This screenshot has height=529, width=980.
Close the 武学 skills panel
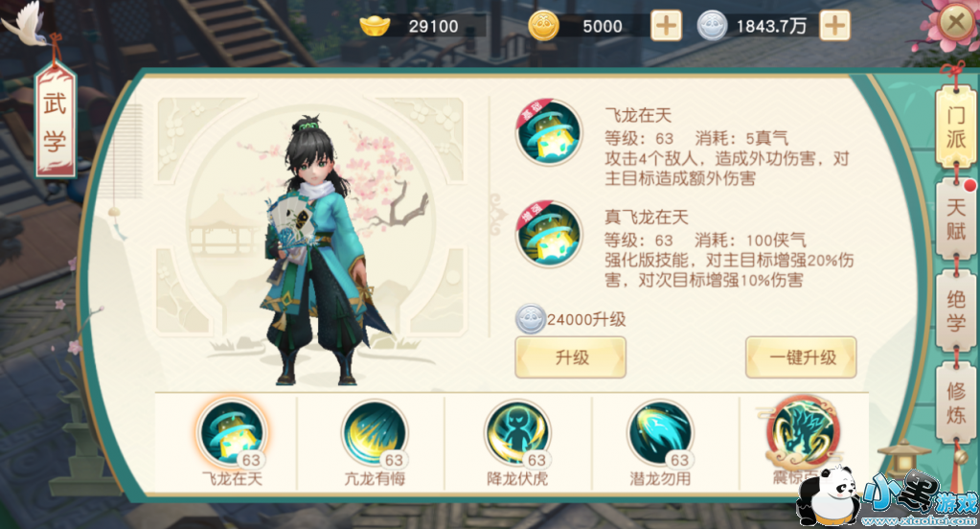pos(956,24)
